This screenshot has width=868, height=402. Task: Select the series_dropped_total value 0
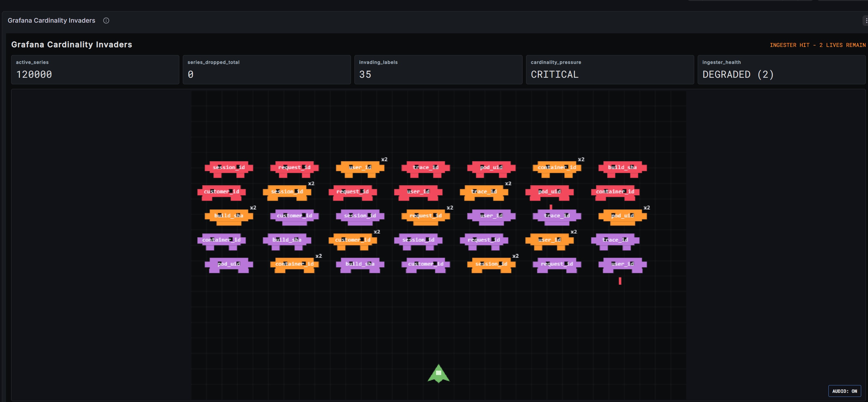click(x=191, y=74)
